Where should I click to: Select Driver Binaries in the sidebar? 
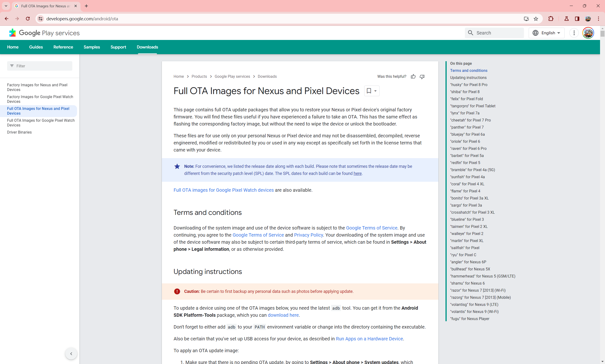[19, 132]
